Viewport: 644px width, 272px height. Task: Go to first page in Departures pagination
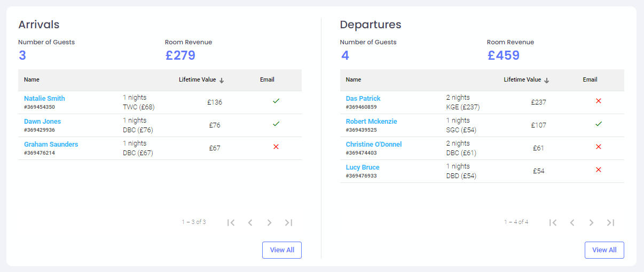coord(553,223)
